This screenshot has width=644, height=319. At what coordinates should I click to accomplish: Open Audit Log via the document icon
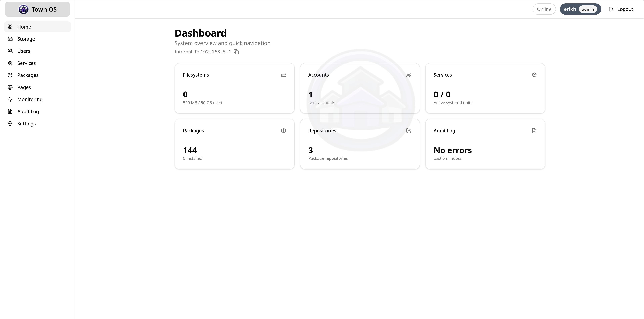click(x=10, y=111)
